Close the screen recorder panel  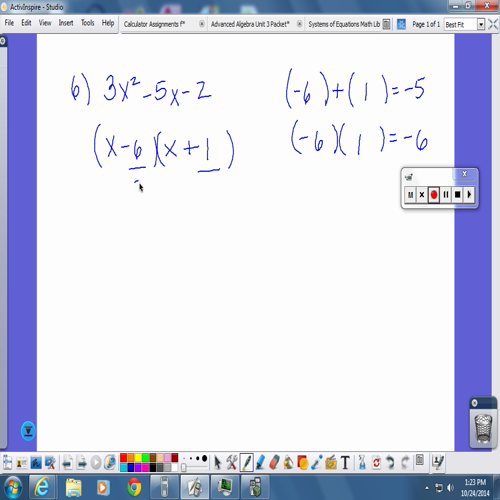pyautogui.click(x=465, y=174)
